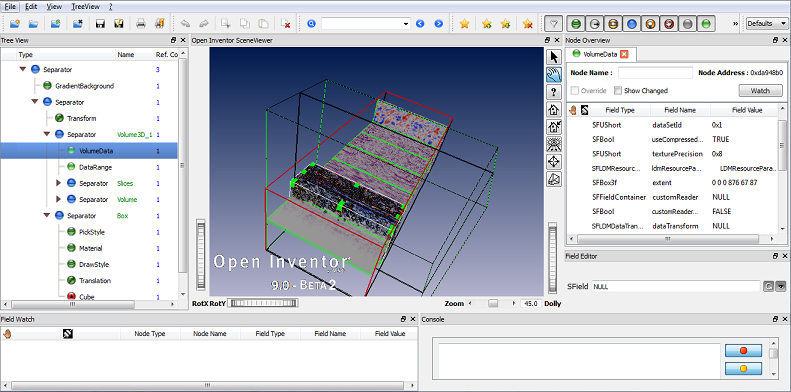The width and height of the screenshot is (791, 392).
Task: Click the save file toolbar icon
Action: pyautogui.click(x=100, y=24)
